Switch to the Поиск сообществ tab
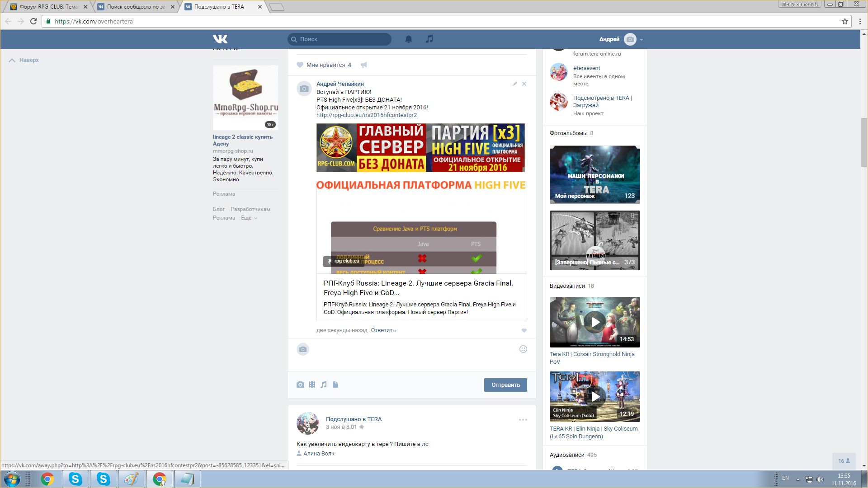 coord(136,7)
